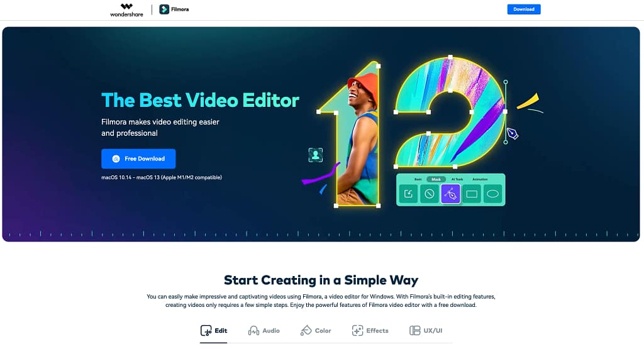Click the paint bucket Color icon
644x349 pixels.
pyautogui.click(x=306, y=331)
